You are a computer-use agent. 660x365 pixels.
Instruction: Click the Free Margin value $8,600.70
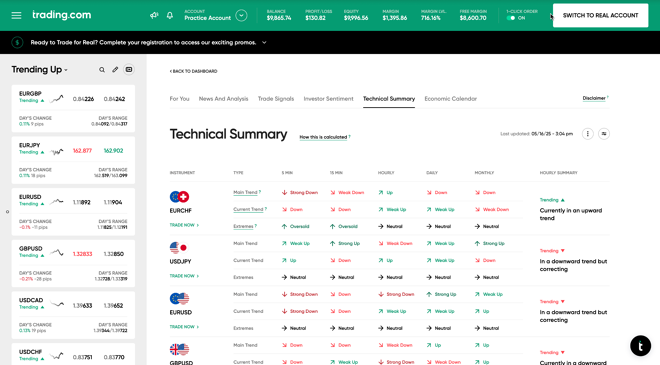pyautogui.click(x=473, y=18)
